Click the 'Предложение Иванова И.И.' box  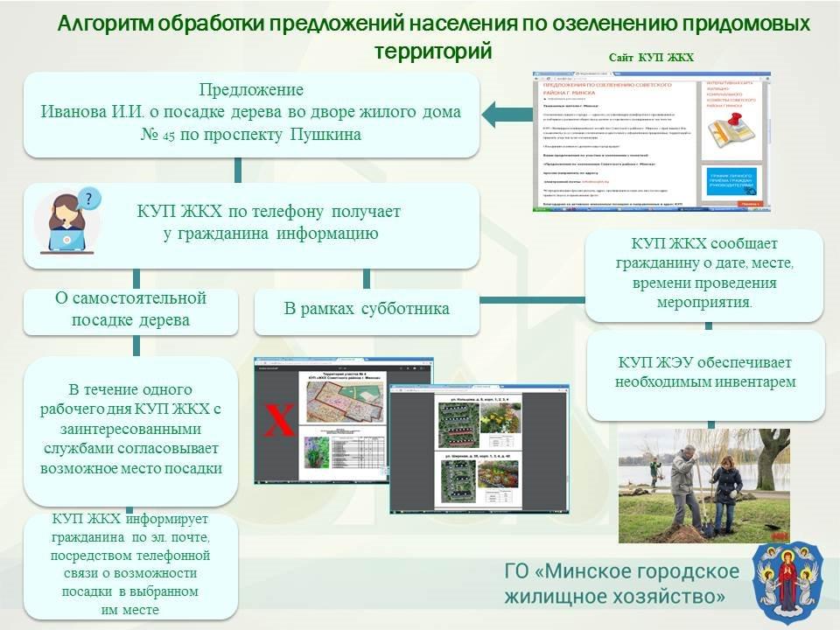tap(251, 115)
